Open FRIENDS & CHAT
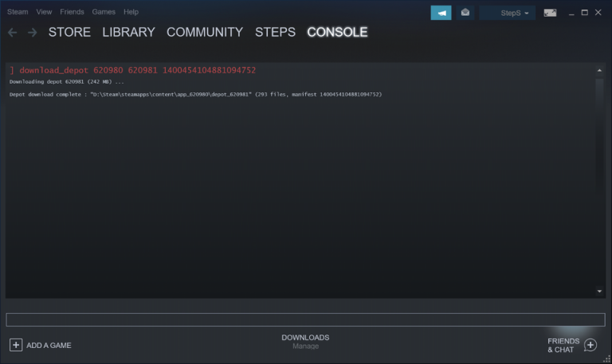The image size is (612, 364). [x=563, y=345]
